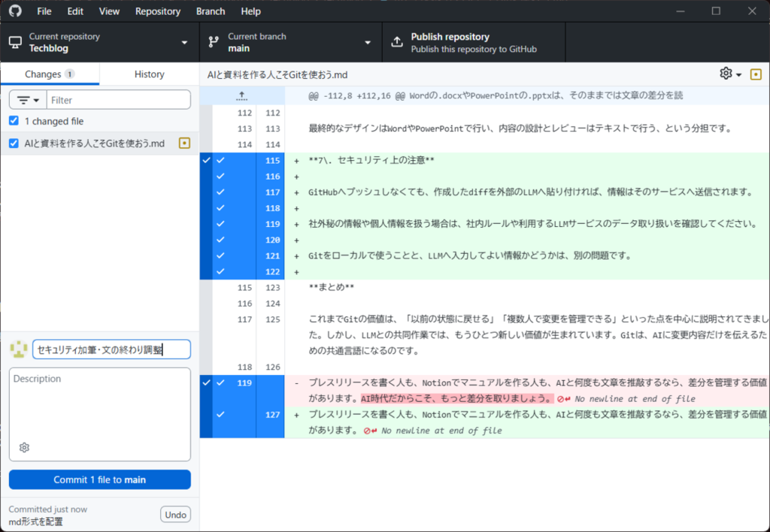Open diff settings gear icon
Viewport: 770px width, 532px height.
coord(726,74)
